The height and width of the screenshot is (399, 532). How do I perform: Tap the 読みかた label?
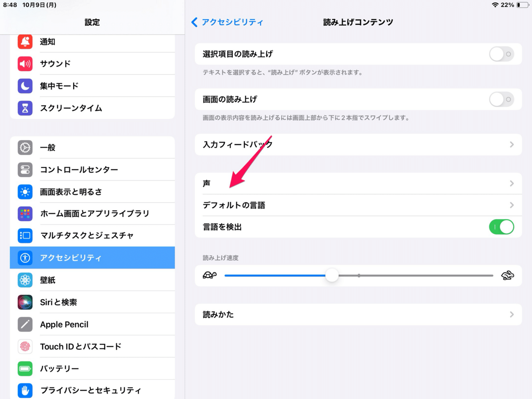tap(218, 314)
